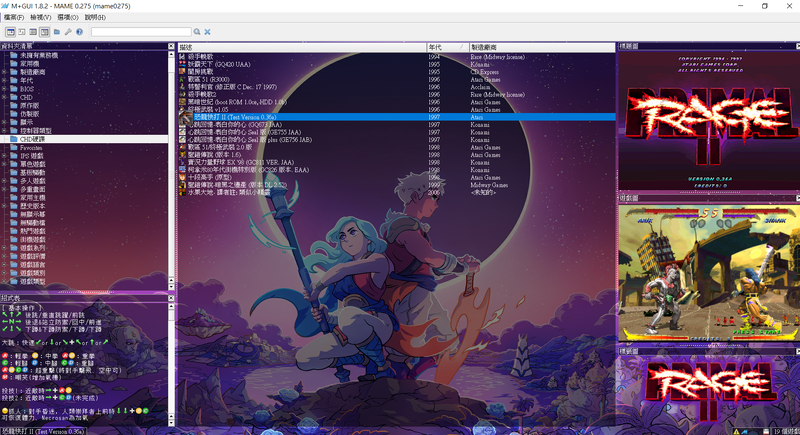Click icon of the (R3000) game row
The width and height of the screenshot is (800, 435).
pos(182,80)
